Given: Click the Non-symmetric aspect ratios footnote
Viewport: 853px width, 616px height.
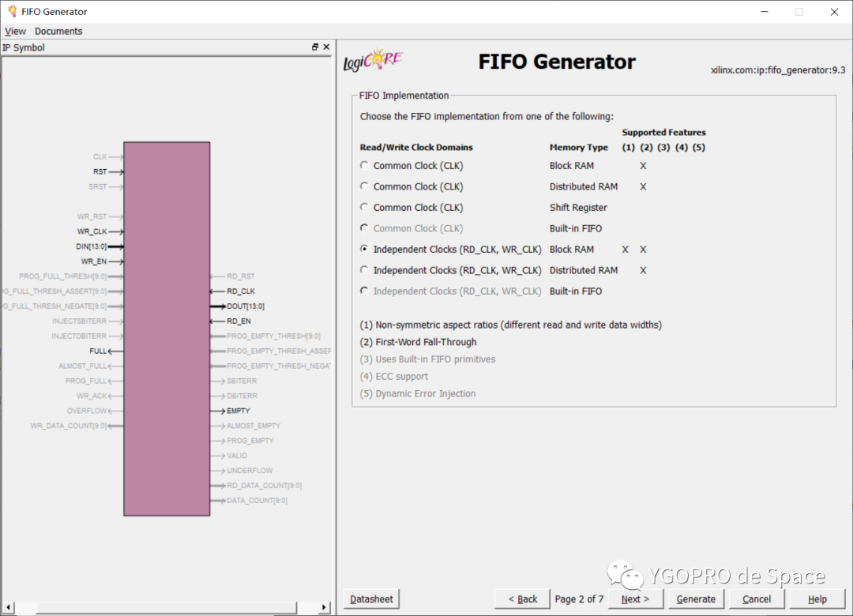Looking at the screenshot, I should point(511,325).
